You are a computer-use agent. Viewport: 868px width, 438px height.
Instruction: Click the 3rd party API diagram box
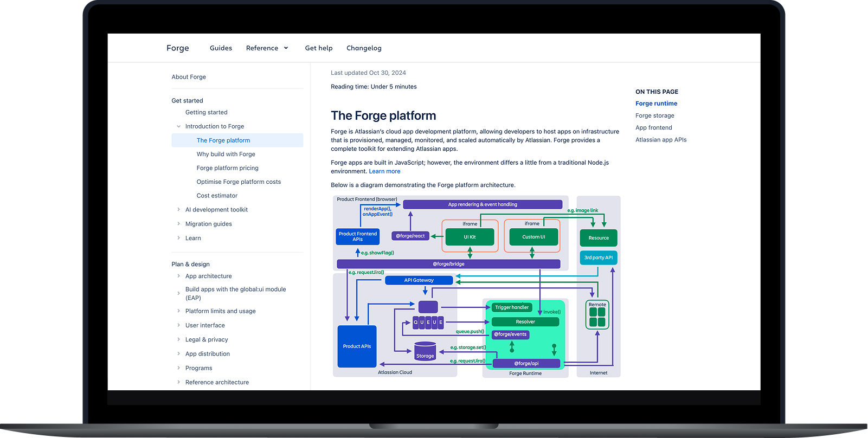coord(599,257)
